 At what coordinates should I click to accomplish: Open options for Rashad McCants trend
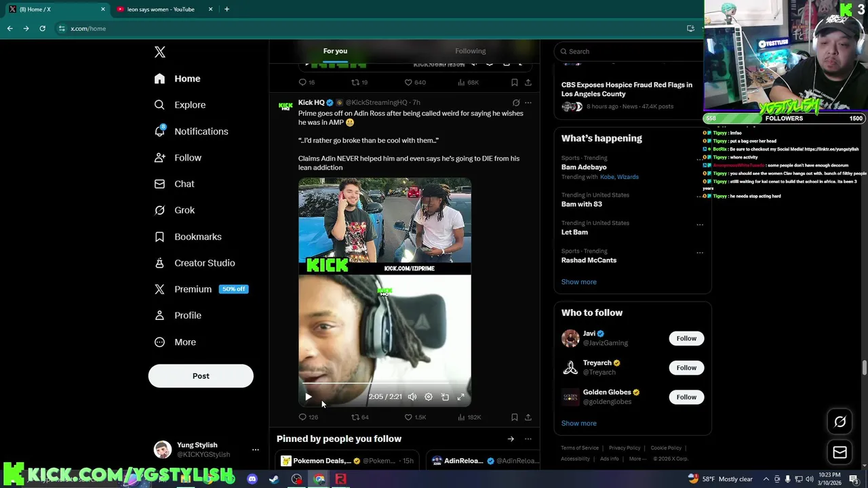tap(700, 253)
